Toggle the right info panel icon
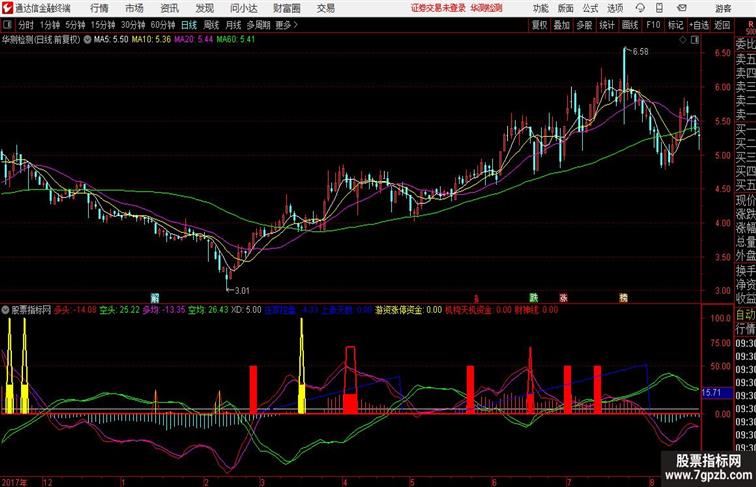Viewport: 756px width, 487px height. [x=695, y=40]
